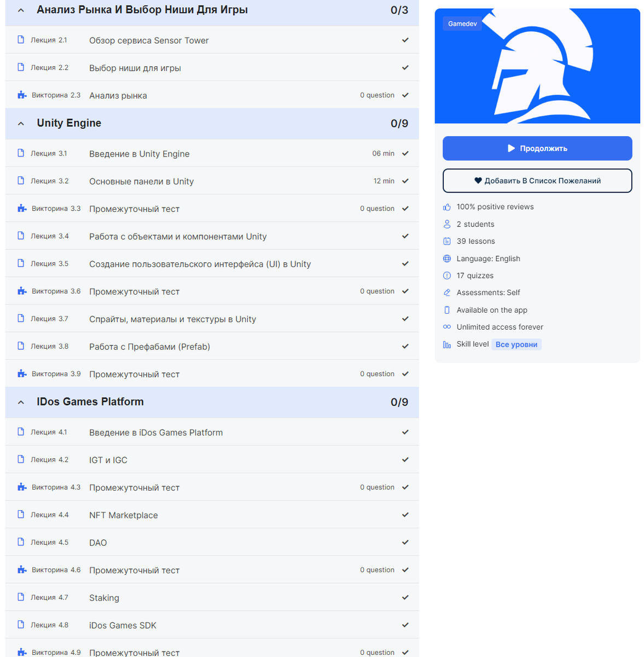This screenshot has height=657, width=644.
Task: Click the checkmark on NFT Marketplace row
Action: [405, 515]
